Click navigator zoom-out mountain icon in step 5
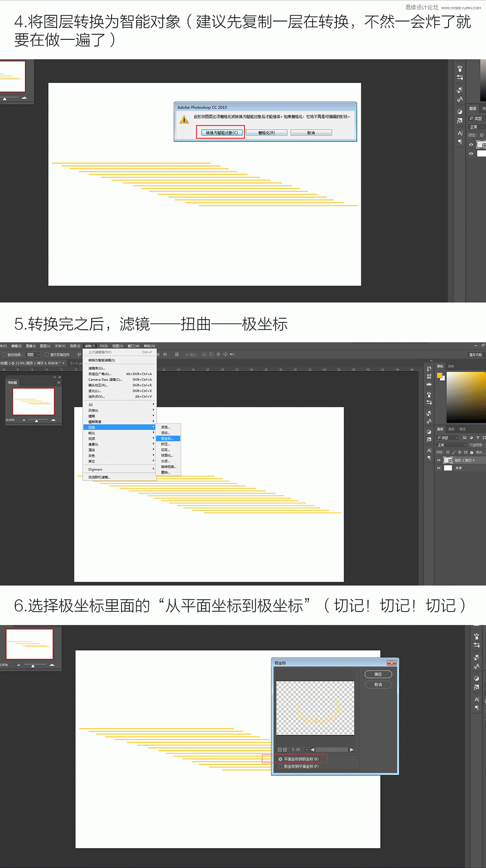Image resolution: width=486 pixels, height=868 pixels. tap(24, 420)
